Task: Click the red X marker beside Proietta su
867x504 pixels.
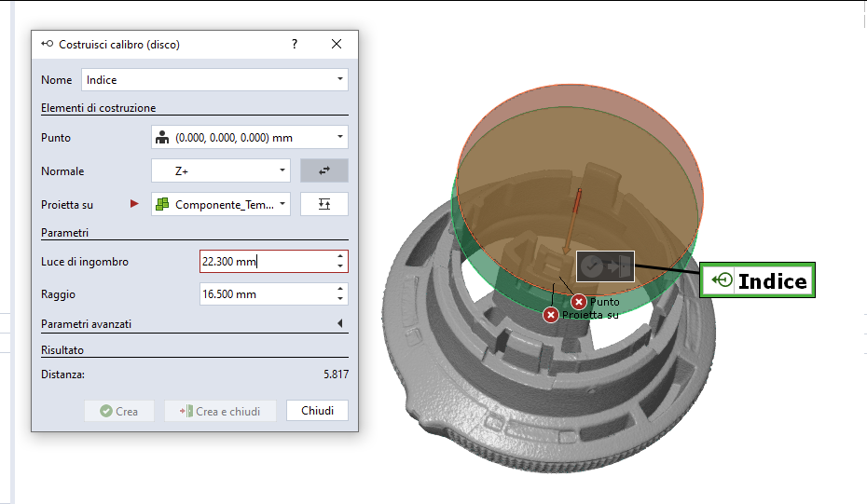Action: (551, 315)
